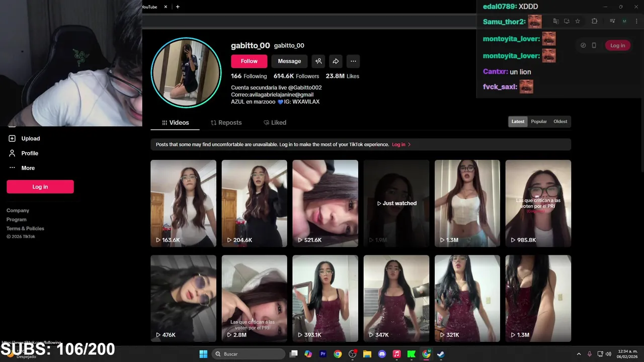The height and width of the screenshot is (362, 644).
Task: Click the microphone icon in system tray
Action: coord(590,354)
